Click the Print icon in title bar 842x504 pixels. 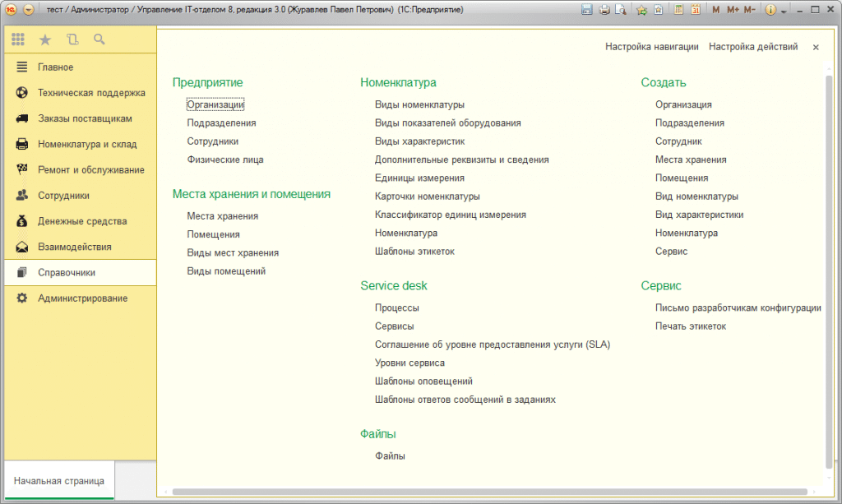(x=604, y=10)
